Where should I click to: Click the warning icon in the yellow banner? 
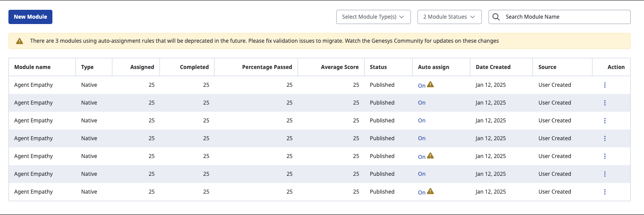pos(20,41)
